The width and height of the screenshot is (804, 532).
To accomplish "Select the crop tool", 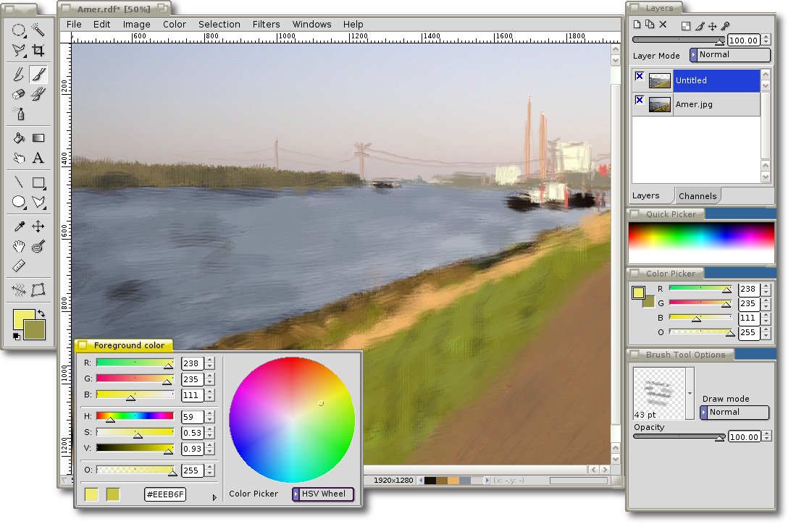I will (38, 50).
